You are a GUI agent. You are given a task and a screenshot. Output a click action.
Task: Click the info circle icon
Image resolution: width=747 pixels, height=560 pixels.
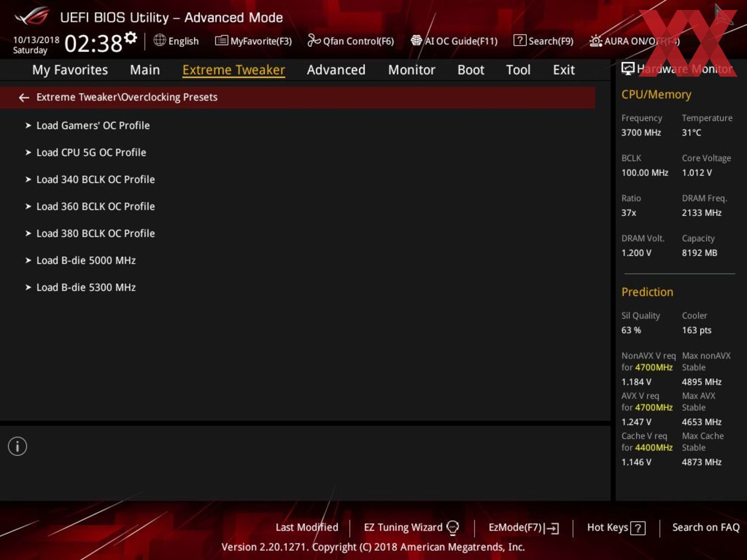[x=18, y=446]
